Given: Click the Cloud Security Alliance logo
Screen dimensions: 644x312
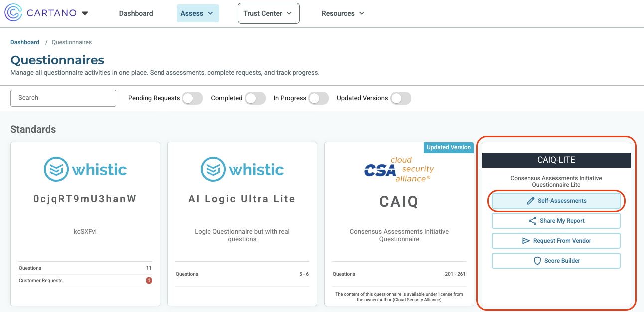Looking at the screenshot, I should point(399,169).
